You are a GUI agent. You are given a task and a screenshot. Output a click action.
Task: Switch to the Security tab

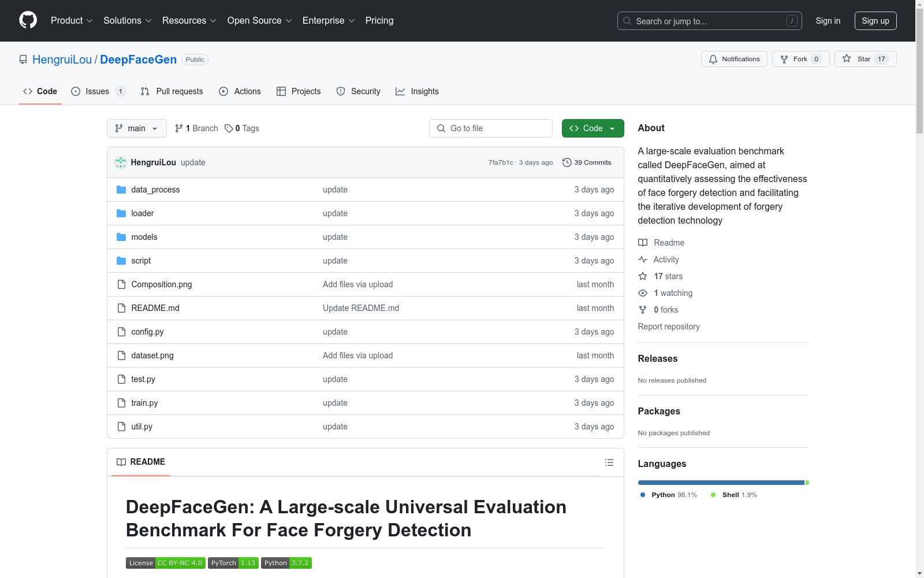point(359,91)
